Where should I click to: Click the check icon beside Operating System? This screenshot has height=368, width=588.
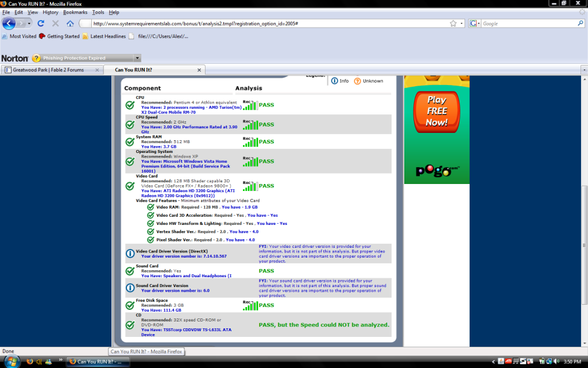pyautogui.click(x=130, y=161)
